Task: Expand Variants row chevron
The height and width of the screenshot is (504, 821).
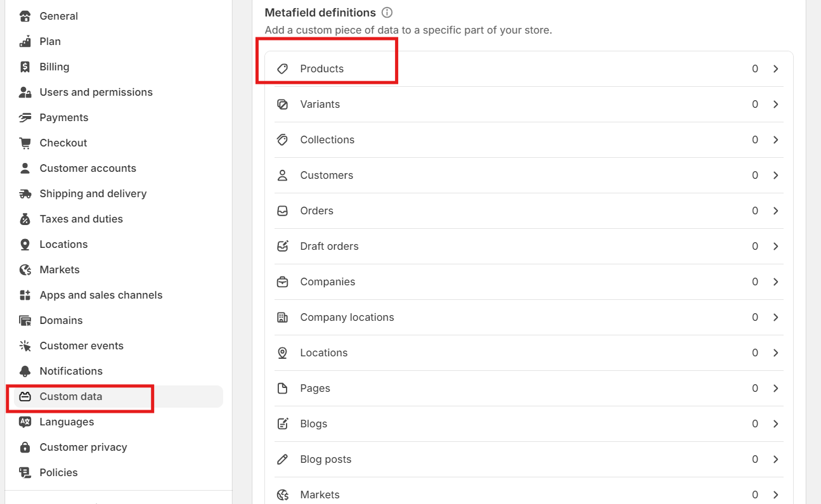Action: tap(776, 104)
